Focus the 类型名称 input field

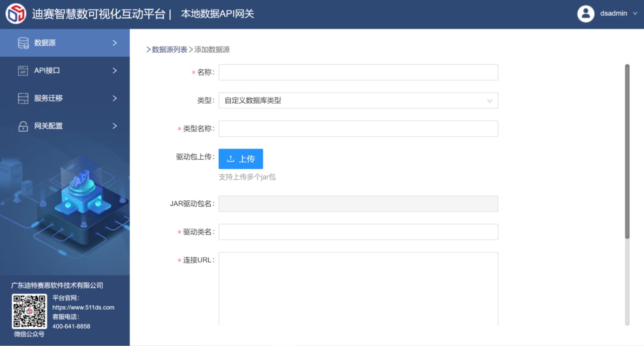(x=358, y=129)
